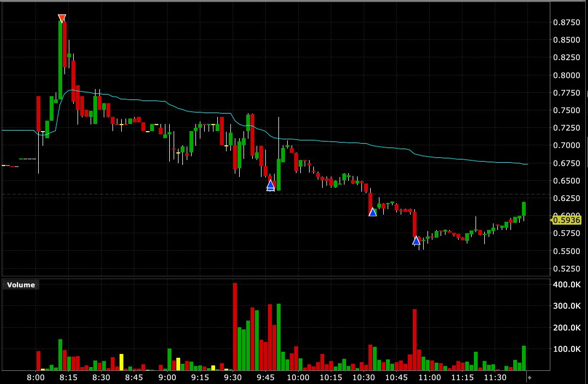
Task: Click the 0.8500 price axis label
Action: click(567, 40)
